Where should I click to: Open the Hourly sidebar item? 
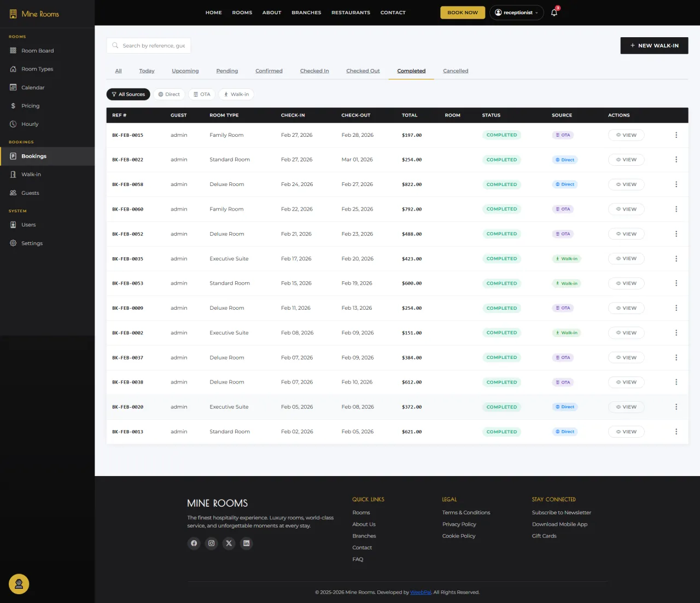point(47,124)
